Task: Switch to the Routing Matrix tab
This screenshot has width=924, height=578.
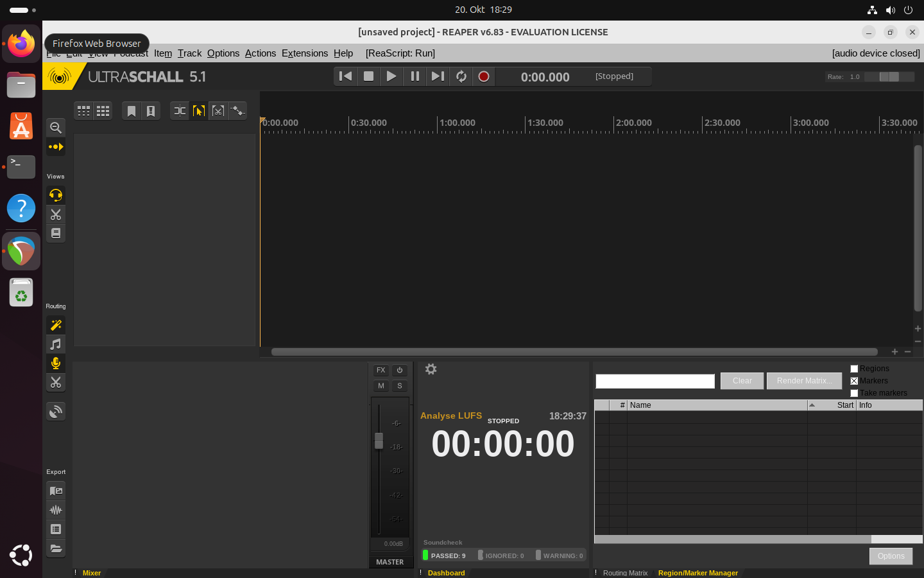Action: (625, 573)
